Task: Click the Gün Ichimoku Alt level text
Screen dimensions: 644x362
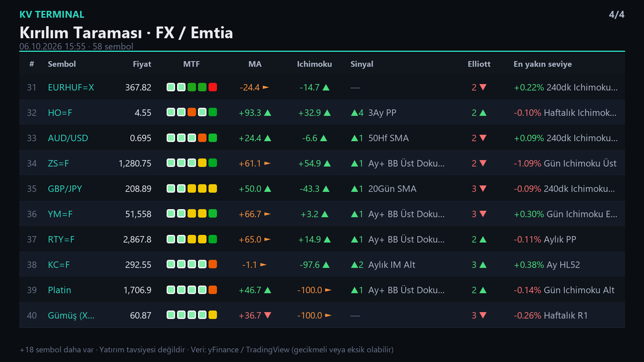Action: click(579, 290)
